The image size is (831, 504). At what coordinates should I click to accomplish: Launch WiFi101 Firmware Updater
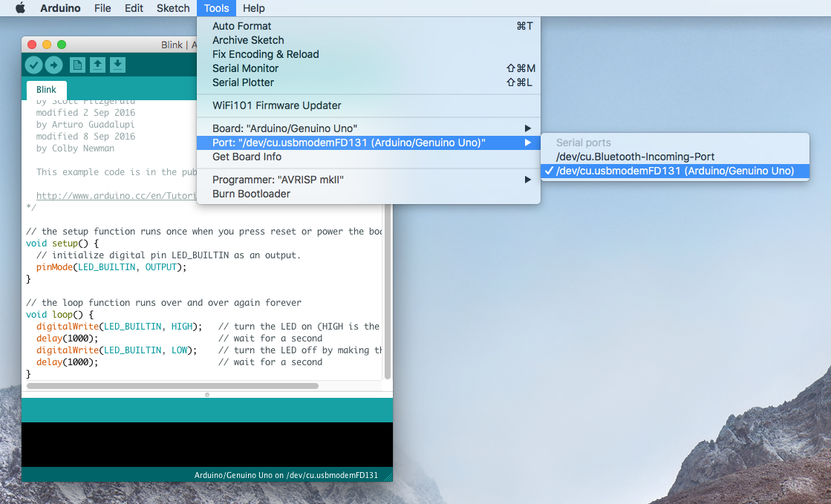(368, 105)
